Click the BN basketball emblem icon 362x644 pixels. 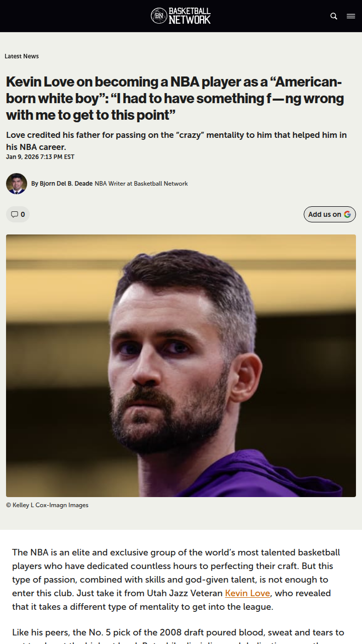[x=159, y=16]
